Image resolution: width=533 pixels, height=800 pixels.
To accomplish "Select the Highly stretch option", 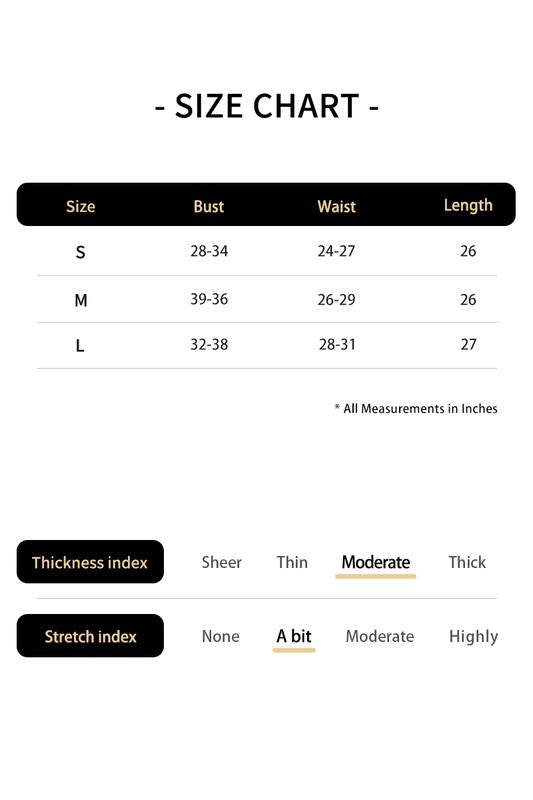I will click(473, 637).
